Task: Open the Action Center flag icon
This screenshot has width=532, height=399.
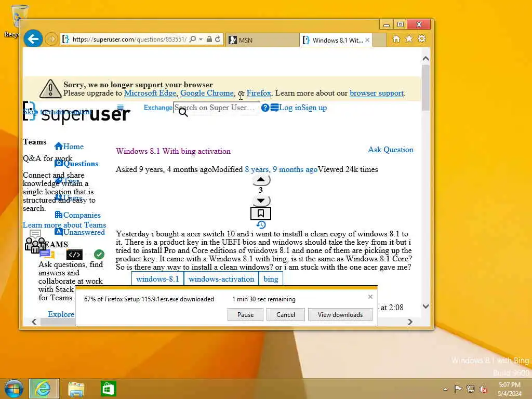Action: [458, 389]
